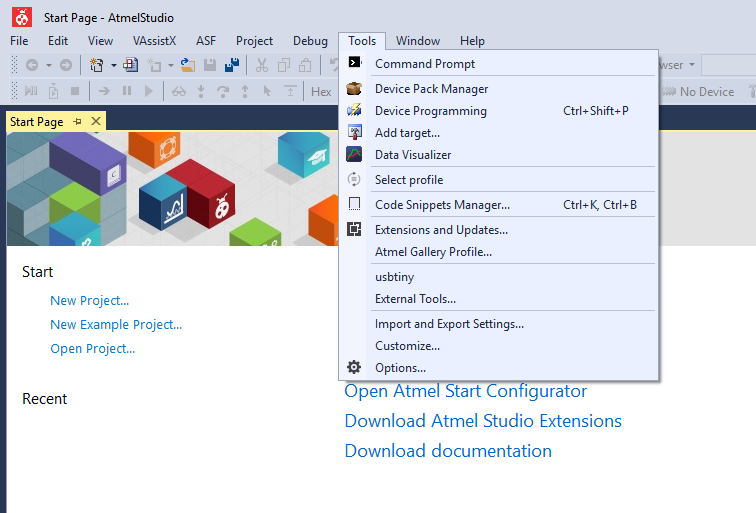Open the Help menu
The width and height of the screenshot is (756, 513).
(x=472, y=41)
